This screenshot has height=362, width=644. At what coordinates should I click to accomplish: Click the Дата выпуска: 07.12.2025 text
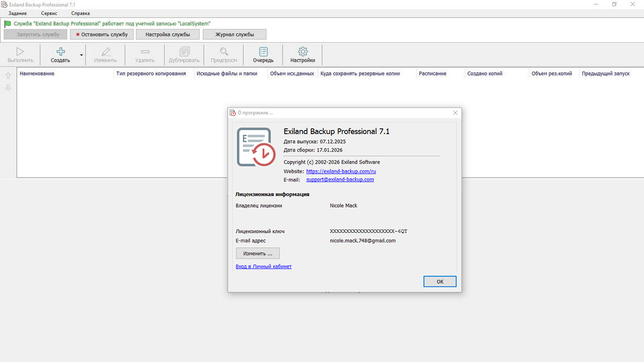pos(314,142)
